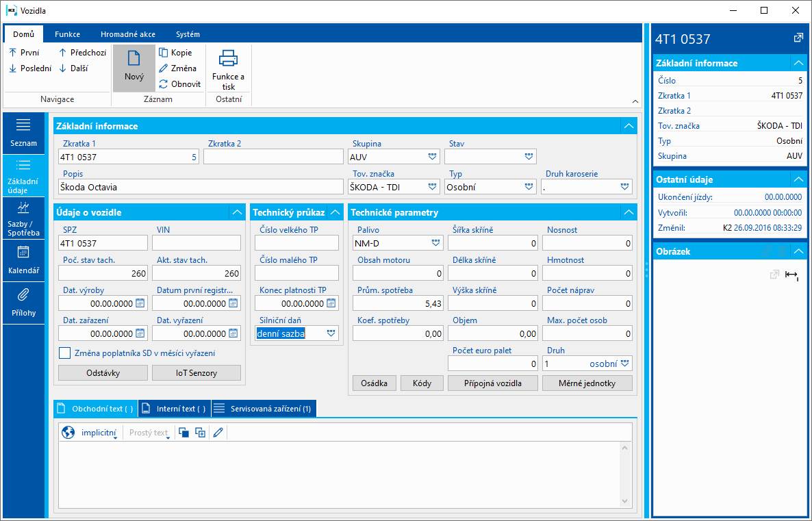Click the Odstávky button
Image resolution: width=812 pixels, height=521 pixels.
tap(103, 373)
